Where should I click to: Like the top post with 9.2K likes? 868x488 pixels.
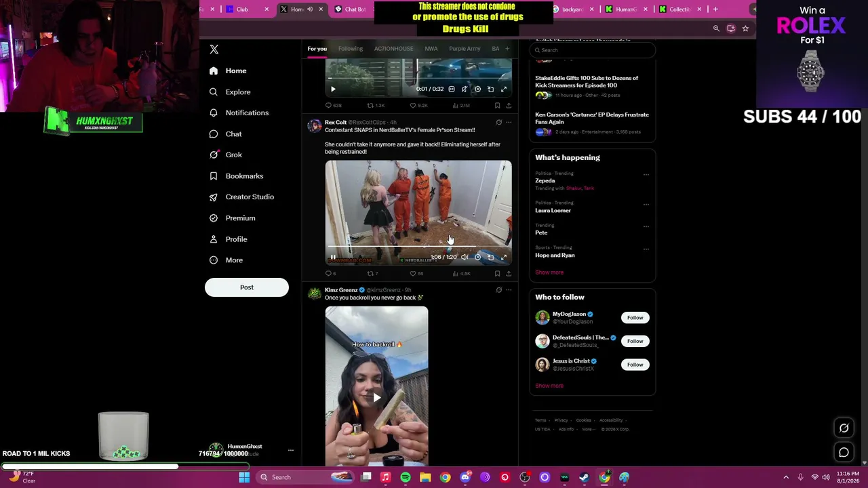click(x=418, y=105)
